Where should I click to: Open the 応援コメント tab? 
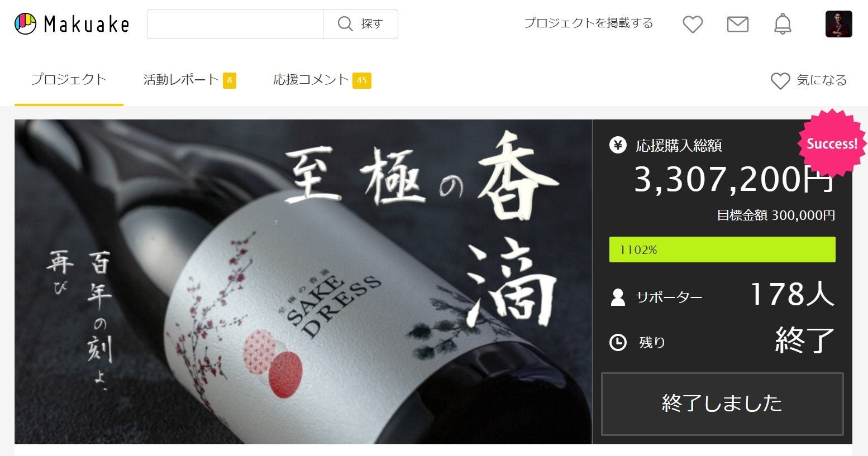tap(322, 80)
